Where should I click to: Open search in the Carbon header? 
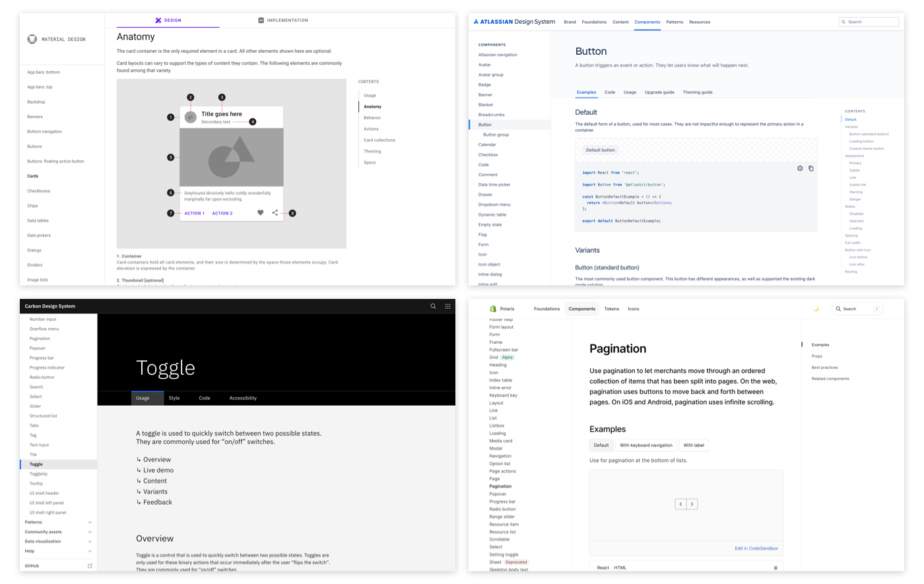[433, 306]
